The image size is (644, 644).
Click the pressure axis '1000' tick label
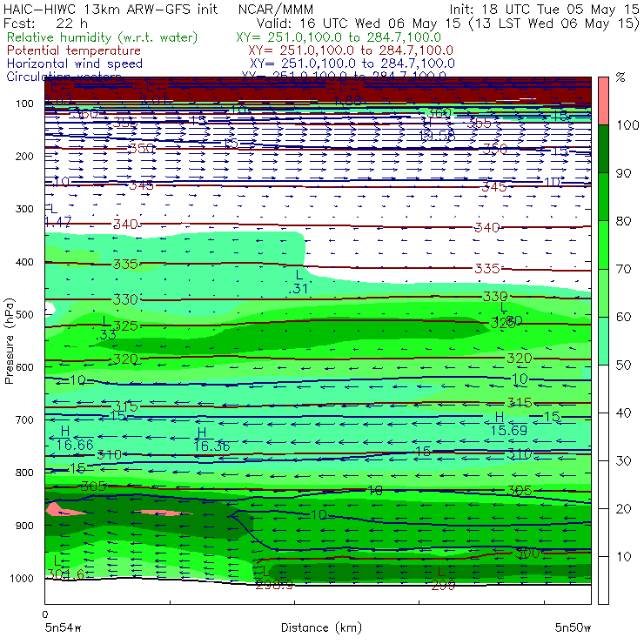22,578
